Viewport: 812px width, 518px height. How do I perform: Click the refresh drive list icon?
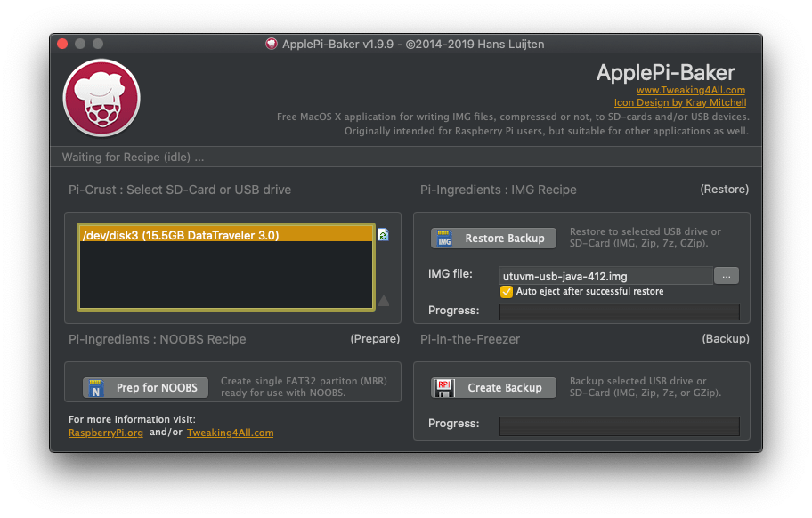pyautogui.click(x=383, y=235)
